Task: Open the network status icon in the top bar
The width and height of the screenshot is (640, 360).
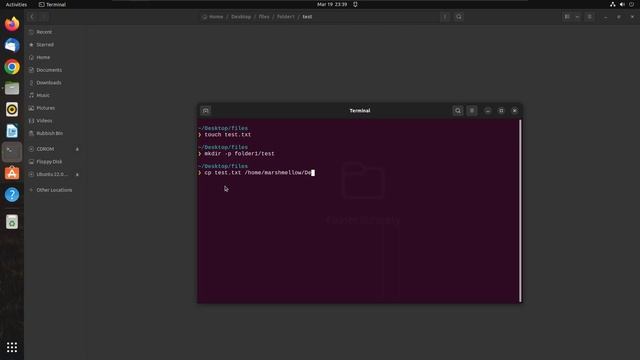Action: 613,4
